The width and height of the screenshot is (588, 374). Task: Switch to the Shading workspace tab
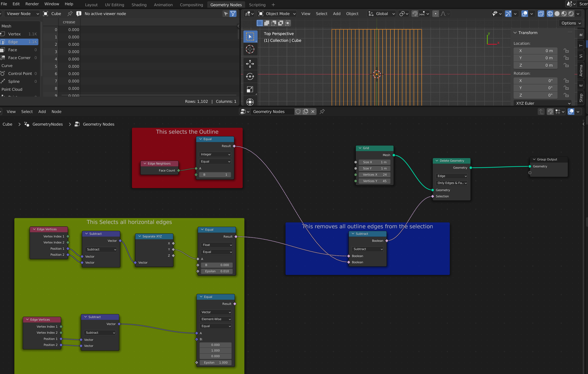[x=139, y=5]
